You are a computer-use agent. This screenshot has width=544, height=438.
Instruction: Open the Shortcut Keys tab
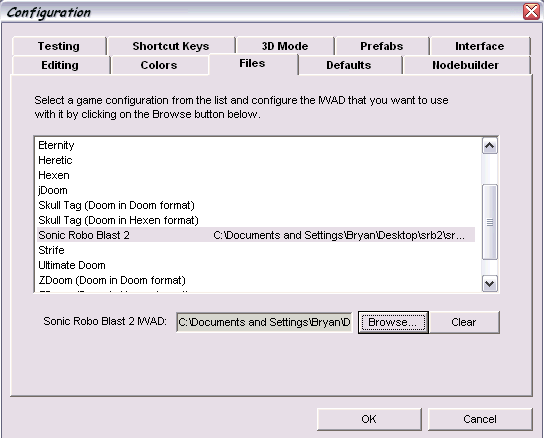pos(171,46)
